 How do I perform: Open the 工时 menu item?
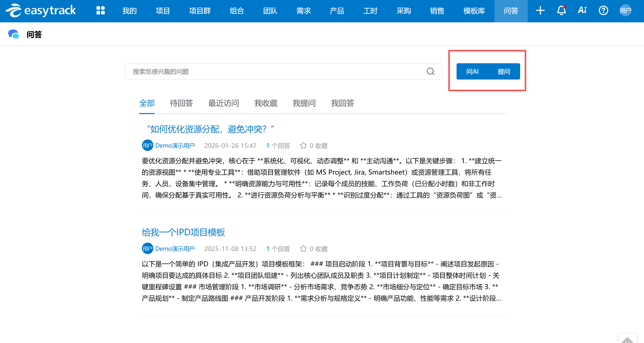[370, 11]
